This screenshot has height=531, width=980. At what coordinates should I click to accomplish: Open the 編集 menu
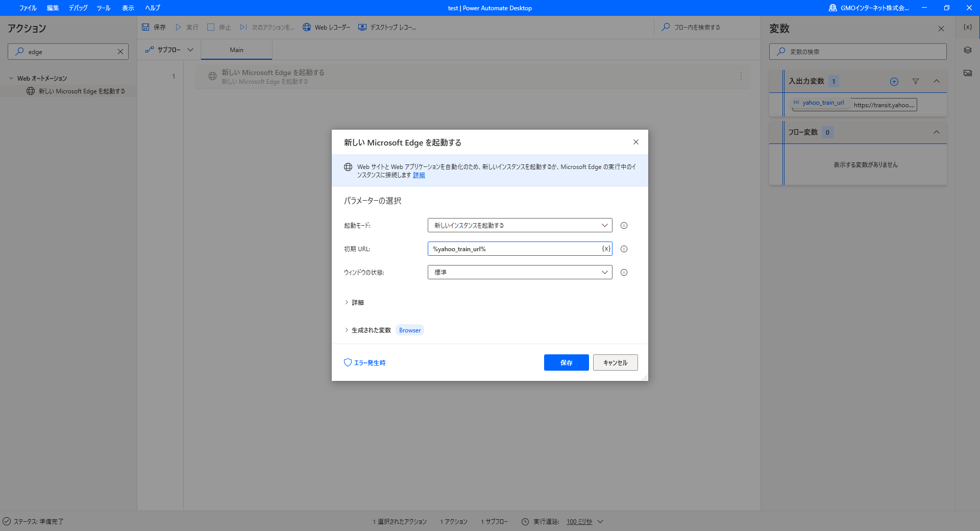click(53, 8)
